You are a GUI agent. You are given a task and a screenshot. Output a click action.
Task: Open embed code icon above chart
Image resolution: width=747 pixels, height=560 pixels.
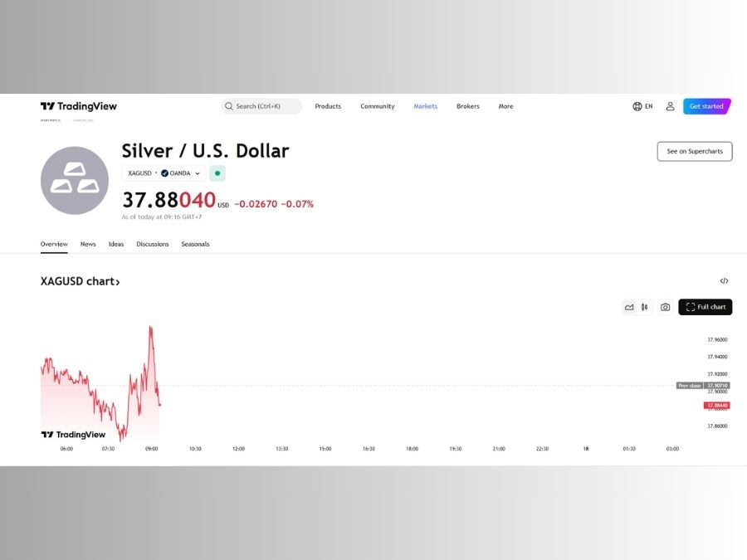coord(724,281)
